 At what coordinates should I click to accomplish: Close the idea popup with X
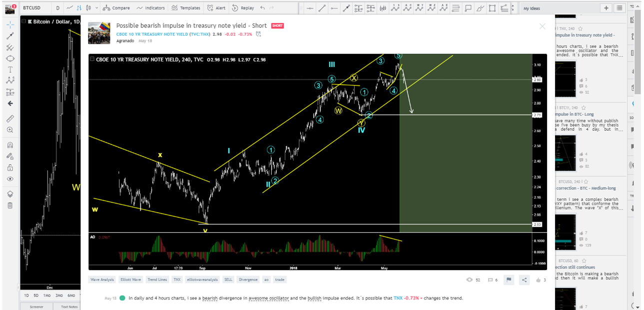click(542, 26)
